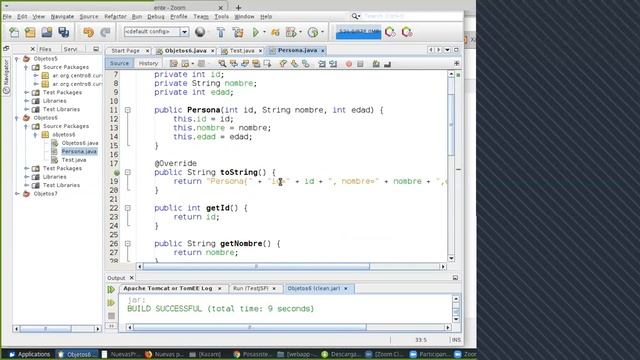
Task: Click the green Re-run icon in Output
Action: point(111,289)
